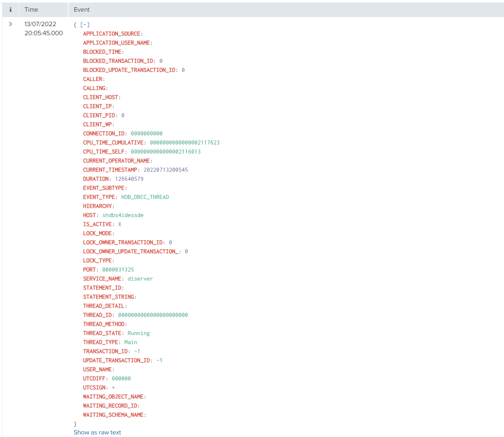Collapse the JSON event with [-] toggle

pos(85,25)
